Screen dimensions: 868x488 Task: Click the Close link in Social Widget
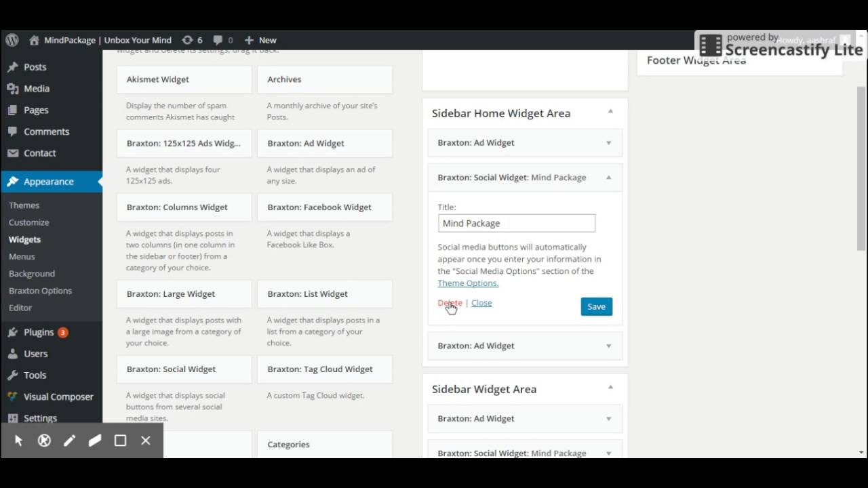point(481,303)
